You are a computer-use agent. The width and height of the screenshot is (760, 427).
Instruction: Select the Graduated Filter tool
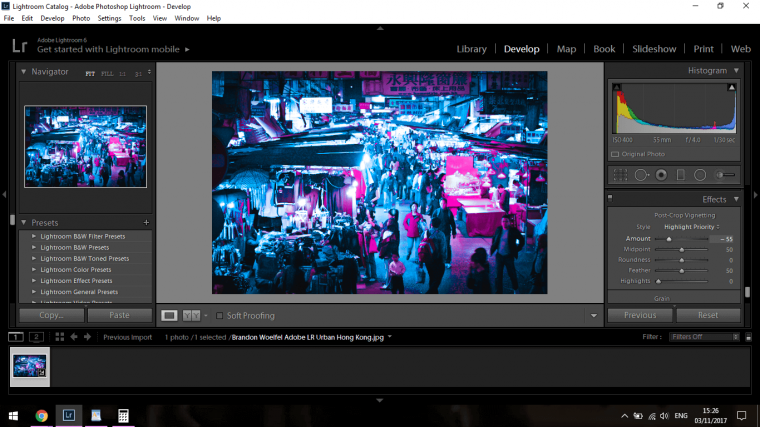[681, 175]
